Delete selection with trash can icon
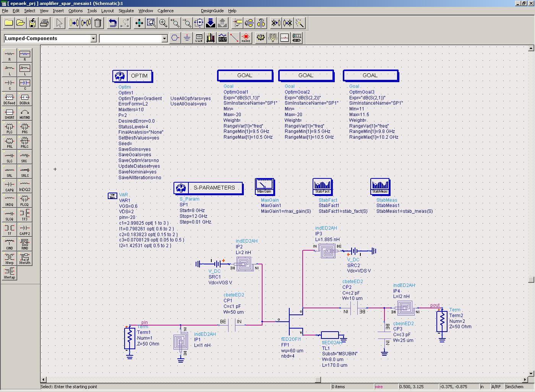 click(98, 23)
